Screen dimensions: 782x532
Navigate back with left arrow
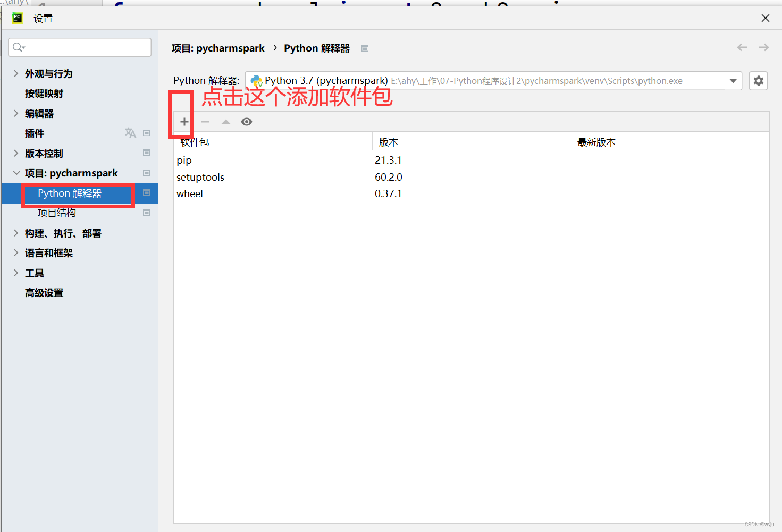(742, 47)
